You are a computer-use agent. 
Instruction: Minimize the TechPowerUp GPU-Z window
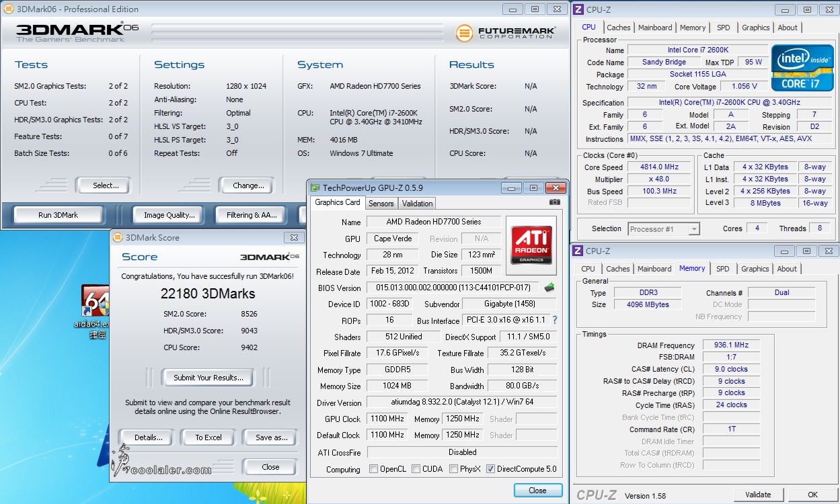[512, 188]
